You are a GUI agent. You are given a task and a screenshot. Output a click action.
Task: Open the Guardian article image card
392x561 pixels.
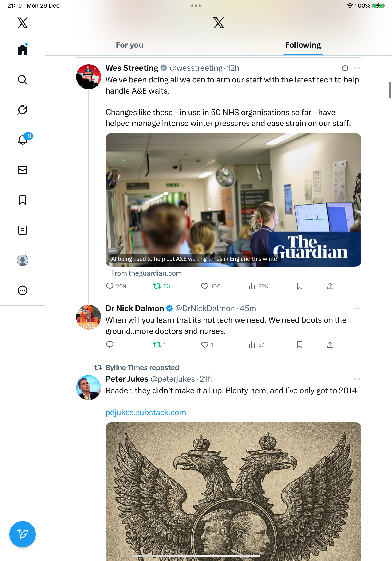[x=233, y=200]
